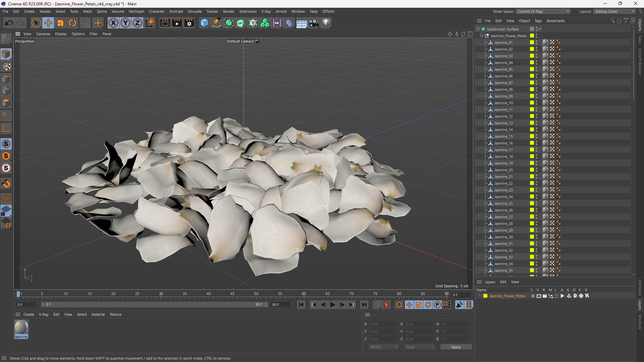The image size is (644, 362).
Task: Add a Cube primitive object
Action: [x=204, y=23]
